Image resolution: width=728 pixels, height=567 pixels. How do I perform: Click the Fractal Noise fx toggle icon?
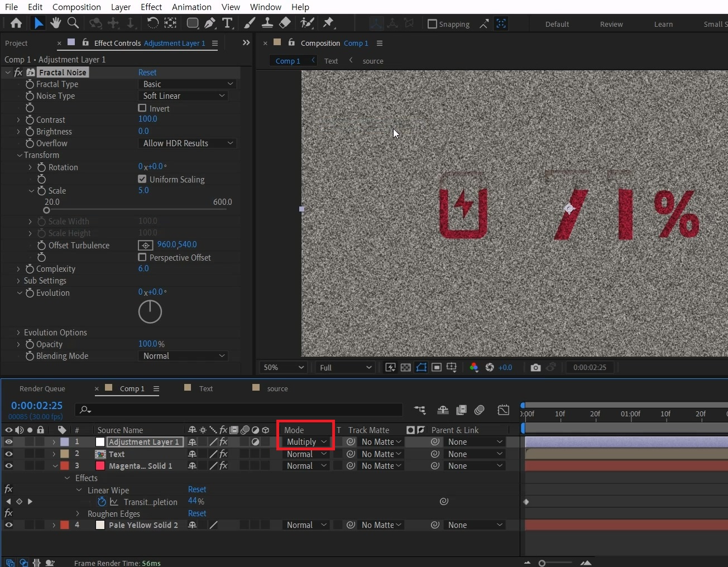[x=18, y=73]
